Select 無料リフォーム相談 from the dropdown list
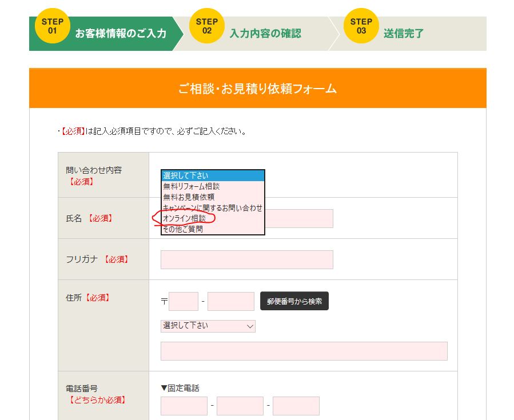The height and width of the screenshot is (420, 514). point(213,186)
